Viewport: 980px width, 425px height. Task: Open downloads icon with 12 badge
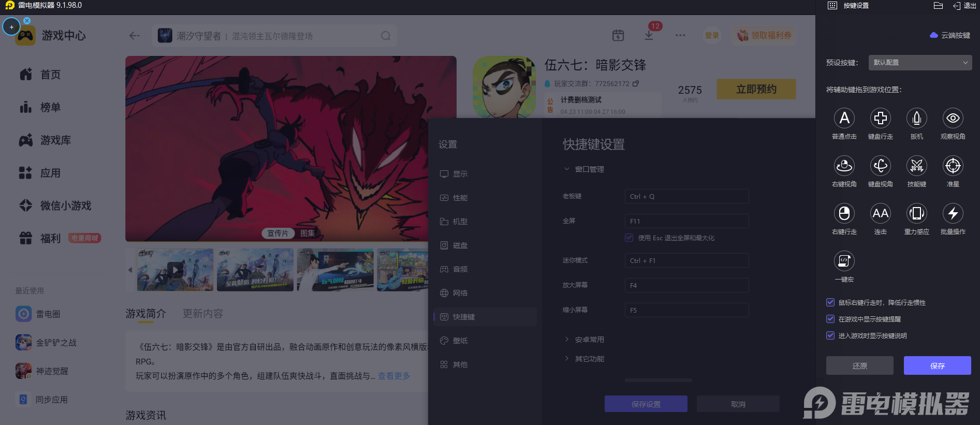(x=649, y=35)
